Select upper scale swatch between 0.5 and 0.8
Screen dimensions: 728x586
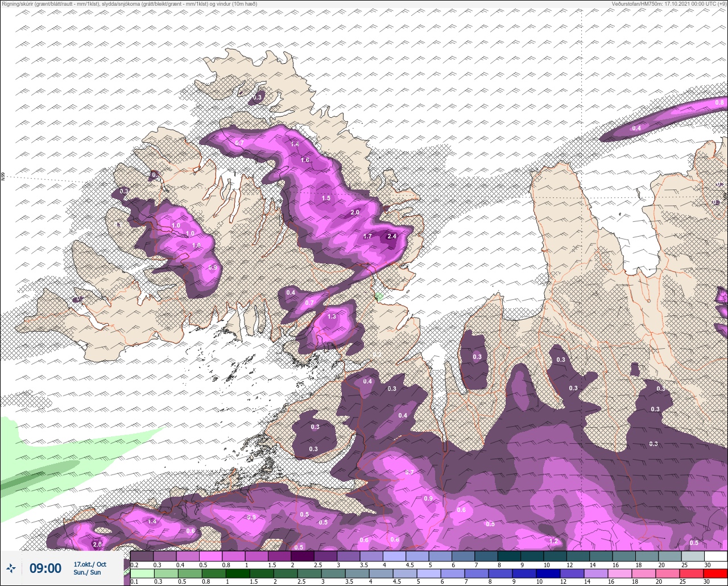[210, 556]
